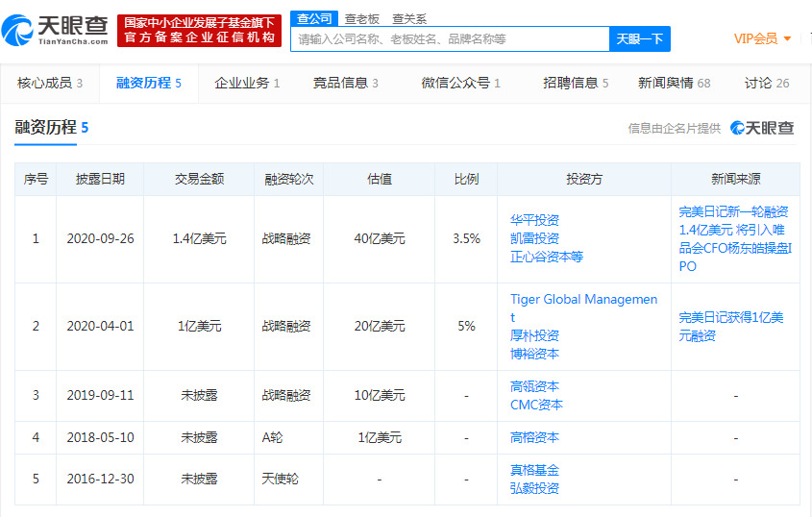Open the 竞品信息 3 tab

click(345, 83)
